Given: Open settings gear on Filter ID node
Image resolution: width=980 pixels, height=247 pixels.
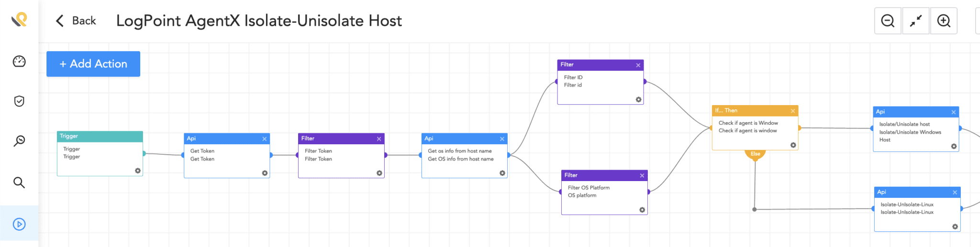Looking at the screenshot, I should (x=638, y=99).
